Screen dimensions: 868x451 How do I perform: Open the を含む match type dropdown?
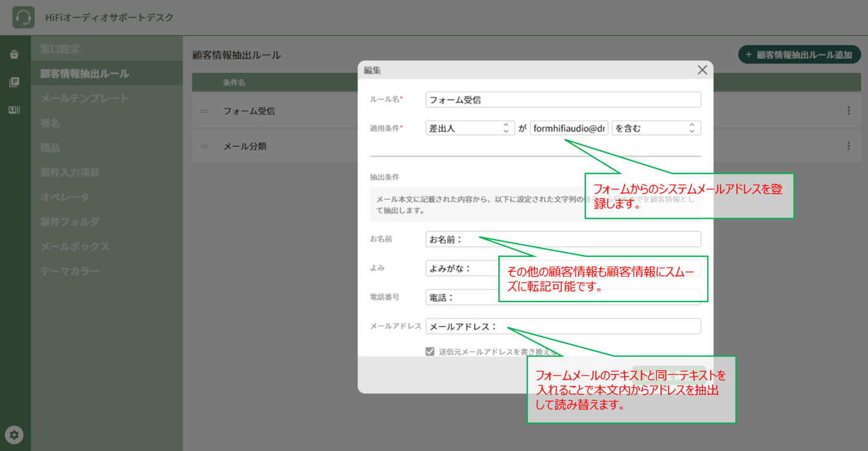click(x=655, y=128)
